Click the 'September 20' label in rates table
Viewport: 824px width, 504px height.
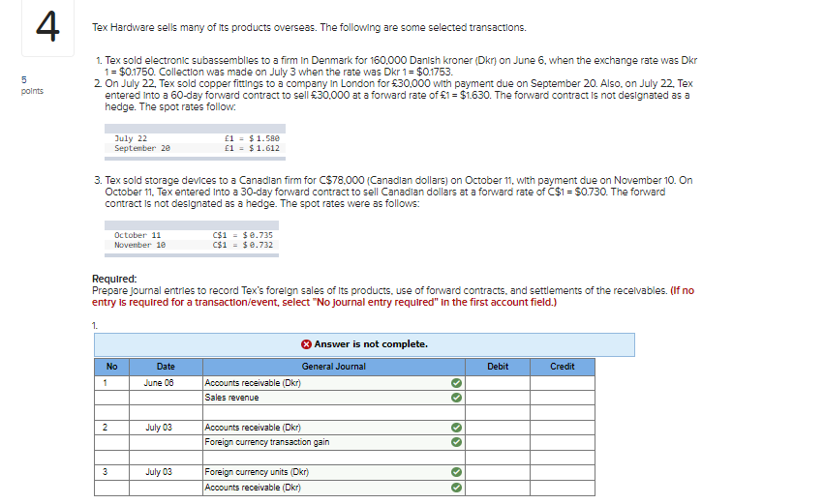142,149
